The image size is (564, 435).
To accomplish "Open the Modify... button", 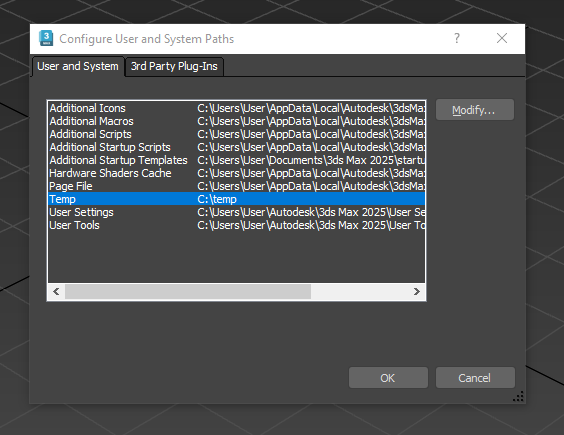I will point(474,110).
